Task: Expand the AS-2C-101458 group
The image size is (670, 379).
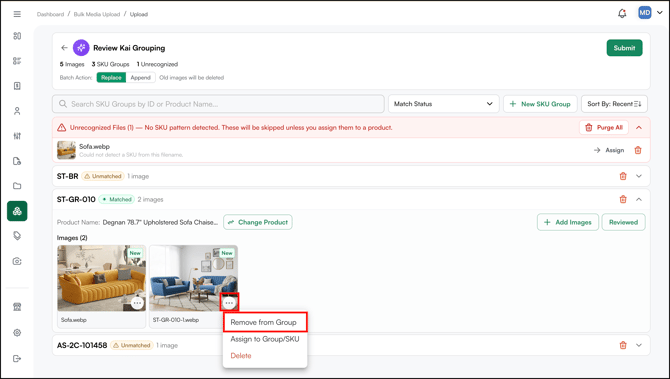Action: (639, 345)
